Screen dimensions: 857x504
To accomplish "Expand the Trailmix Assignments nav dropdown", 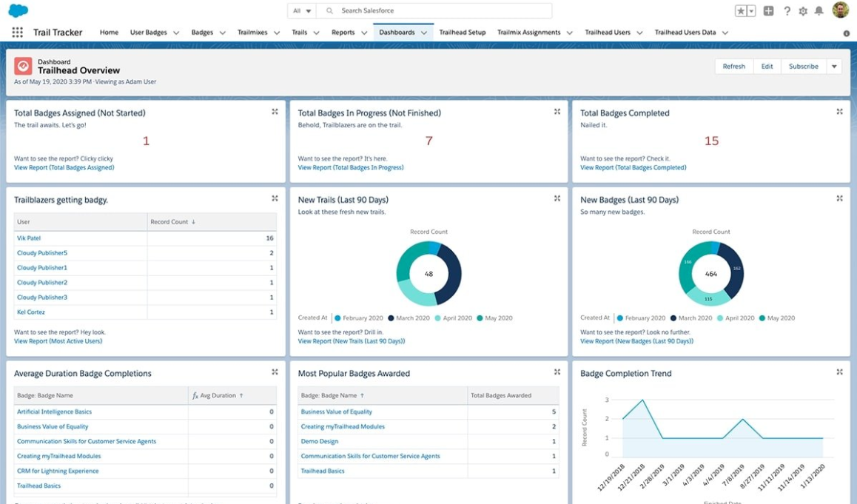I will [x=570, y=33].
